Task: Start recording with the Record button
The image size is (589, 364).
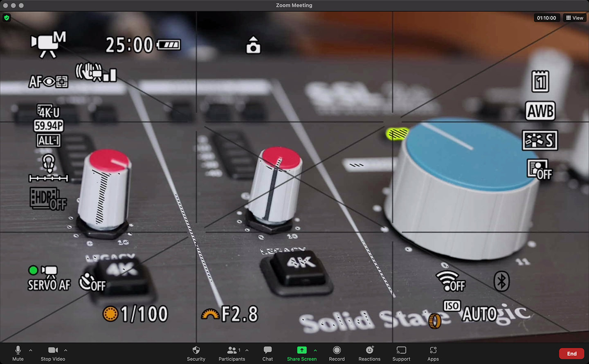Action: (337, 353)
